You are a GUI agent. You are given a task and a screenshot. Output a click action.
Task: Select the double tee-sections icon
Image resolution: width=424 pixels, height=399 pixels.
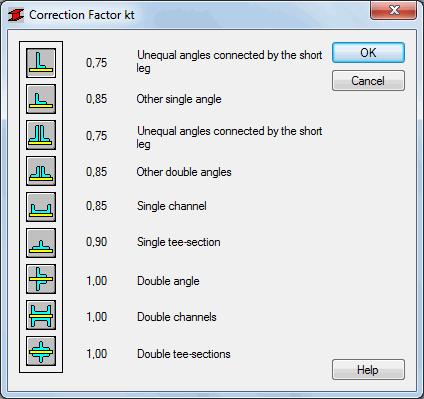click(x=41, y=351)
